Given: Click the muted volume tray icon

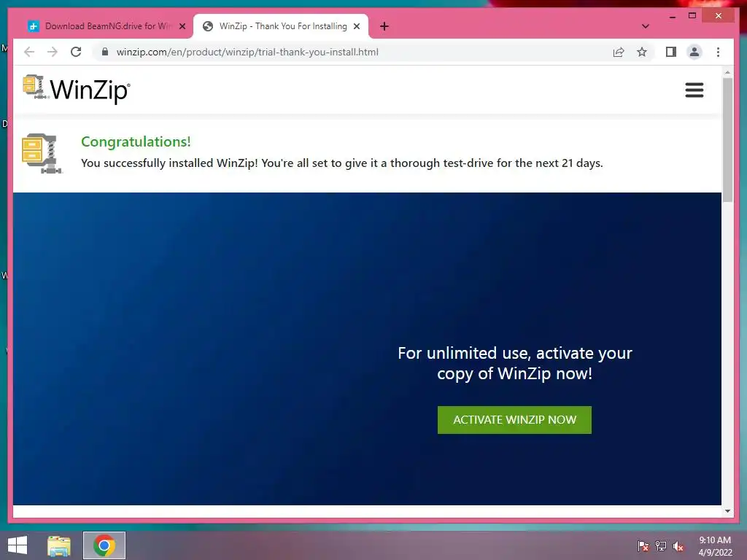Looking at the screenshot, I should tap(678, 546).
